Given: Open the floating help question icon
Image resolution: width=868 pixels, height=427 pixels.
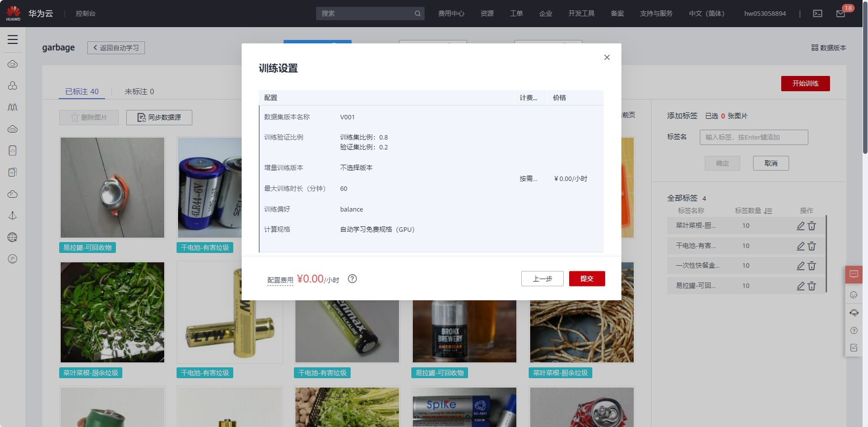Looking at the screenshot, I should (x=854, y=330).
